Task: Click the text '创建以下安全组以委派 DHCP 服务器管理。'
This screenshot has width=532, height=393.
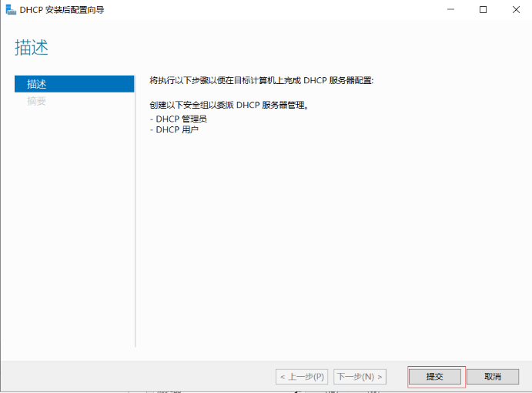Action: (x=229, y=105)
